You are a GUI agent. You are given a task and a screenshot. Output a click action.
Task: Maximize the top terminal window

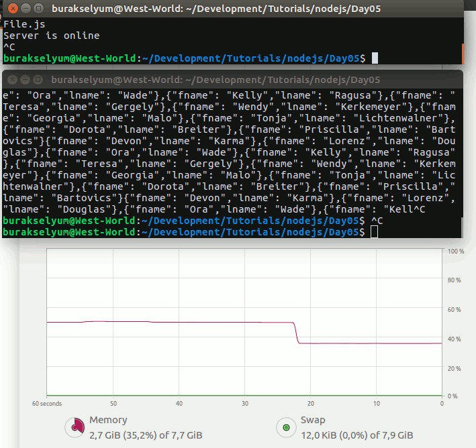click(38, 9)
